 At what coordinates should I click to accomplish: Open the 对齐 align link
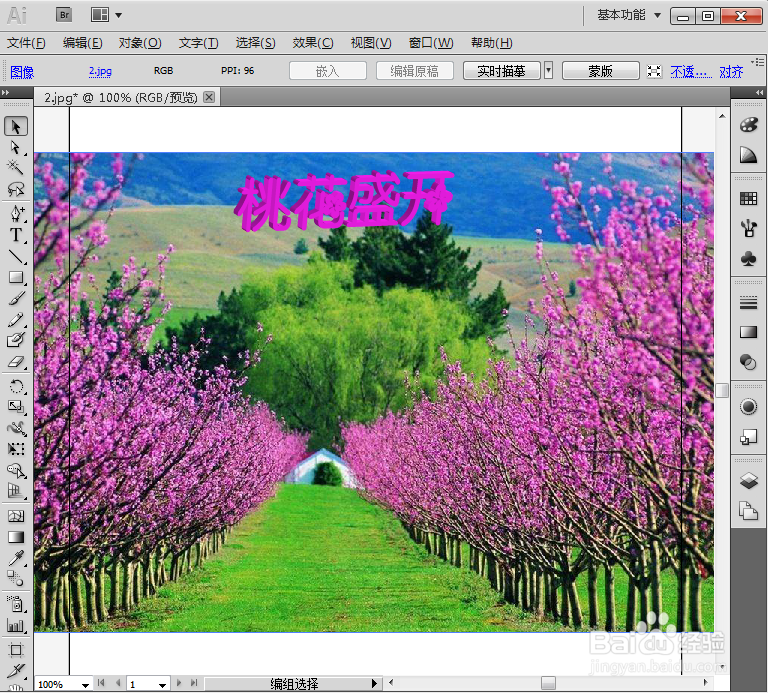731,72
